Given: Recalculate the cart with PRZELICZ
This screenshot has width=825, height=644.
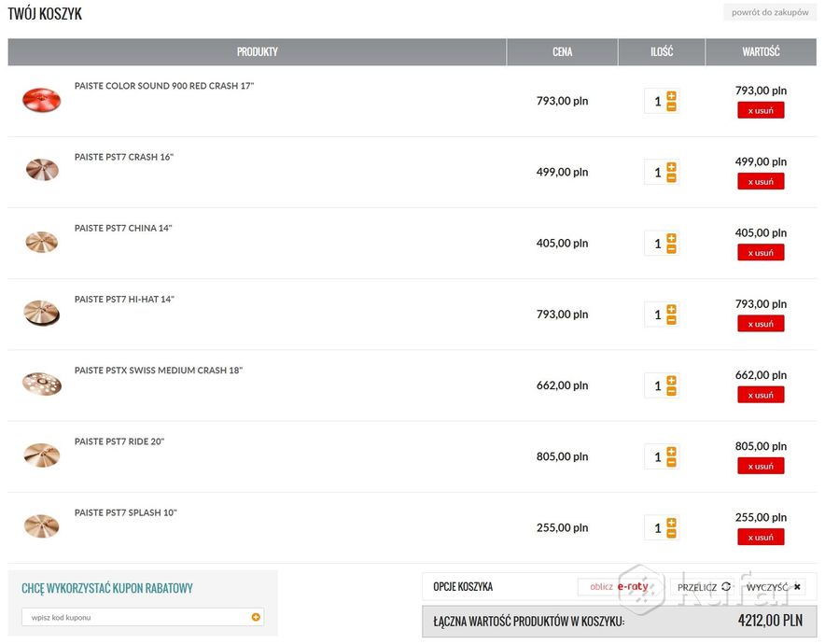Looking at the screenshot, I should [x=704, y=587].
